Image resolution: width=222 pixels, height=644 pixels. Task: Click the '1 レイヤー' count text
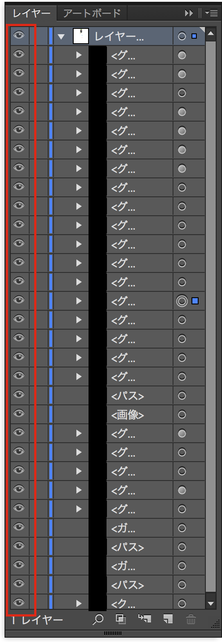(x=37, y=620)
